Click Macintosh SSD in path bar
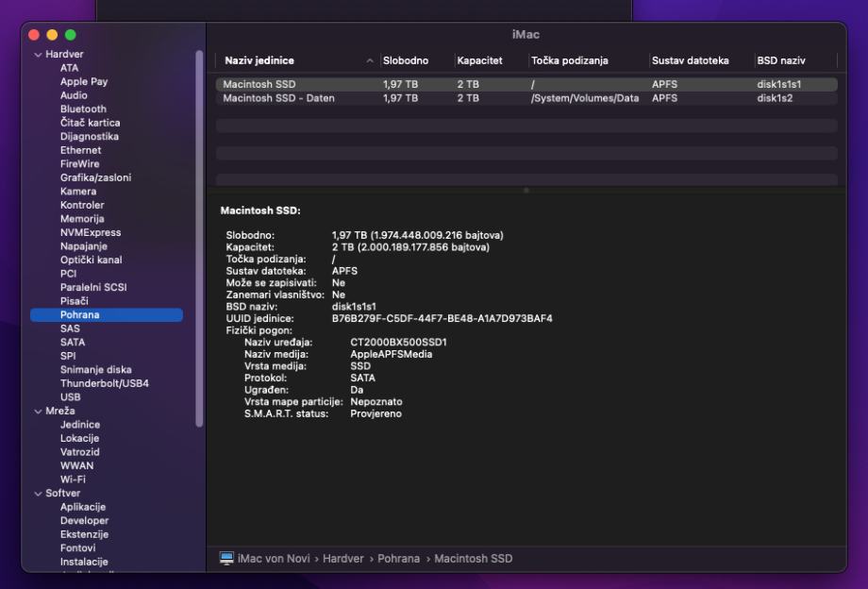868x589 pixels. [473, 559]
